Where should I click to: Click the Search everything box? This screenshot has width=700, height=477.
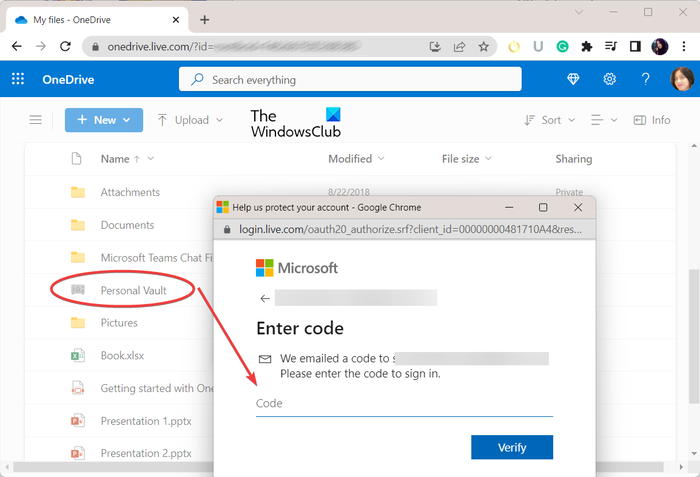[x=350, y=79]
